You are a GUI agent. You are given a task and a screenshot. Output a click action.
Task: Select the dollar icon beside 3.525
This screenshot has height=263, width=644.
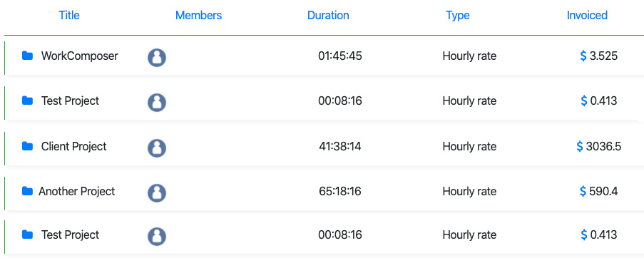coord(583,56)
